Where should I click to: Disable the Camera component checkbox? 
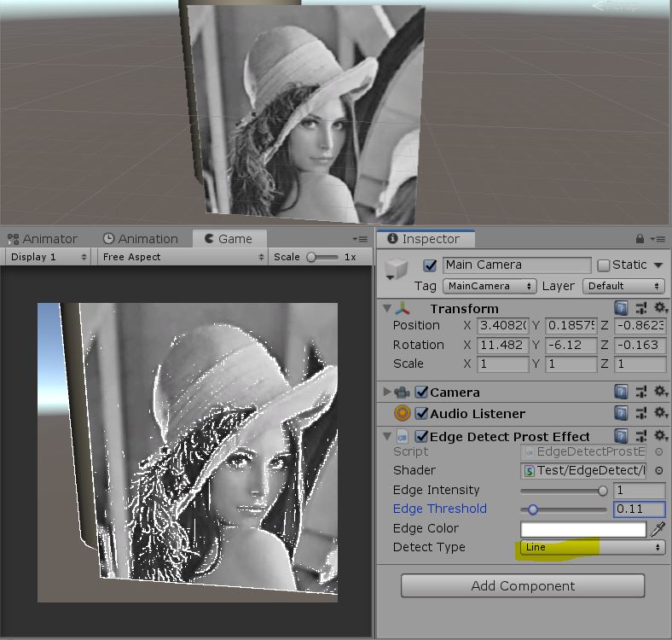click(422, 392)
